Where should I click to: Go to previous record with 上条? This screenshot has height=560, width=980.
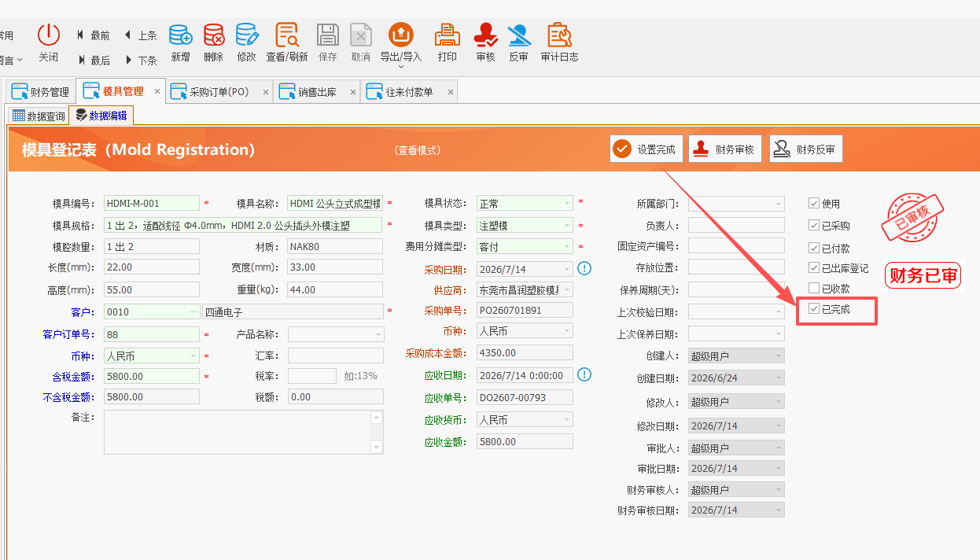(x=141, y=35)
